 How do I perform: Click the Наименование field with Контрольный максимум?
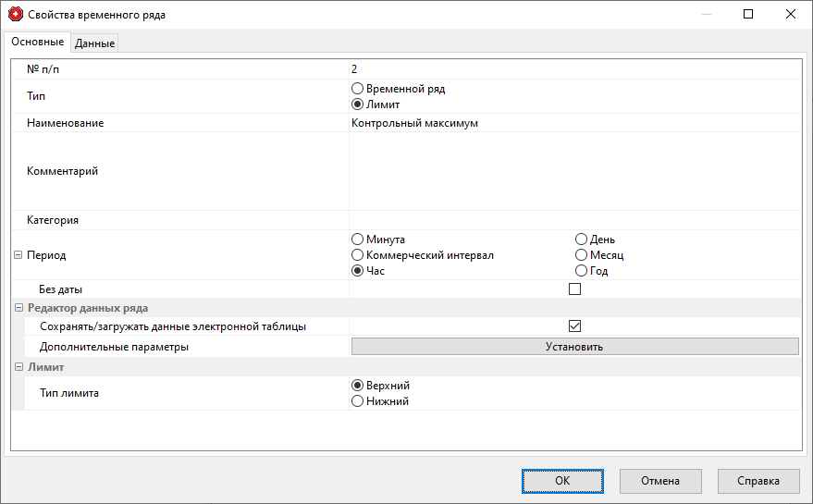point(573,123)
